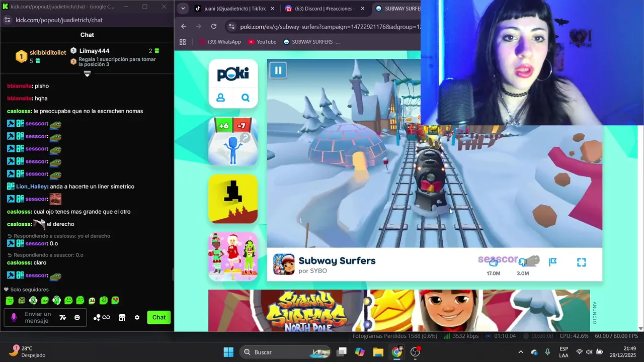Image resolution: width=644 pixels, height=362 pixels.
Task: Open the bookmarks apps grid icon
Action: [x=183, y=42]
